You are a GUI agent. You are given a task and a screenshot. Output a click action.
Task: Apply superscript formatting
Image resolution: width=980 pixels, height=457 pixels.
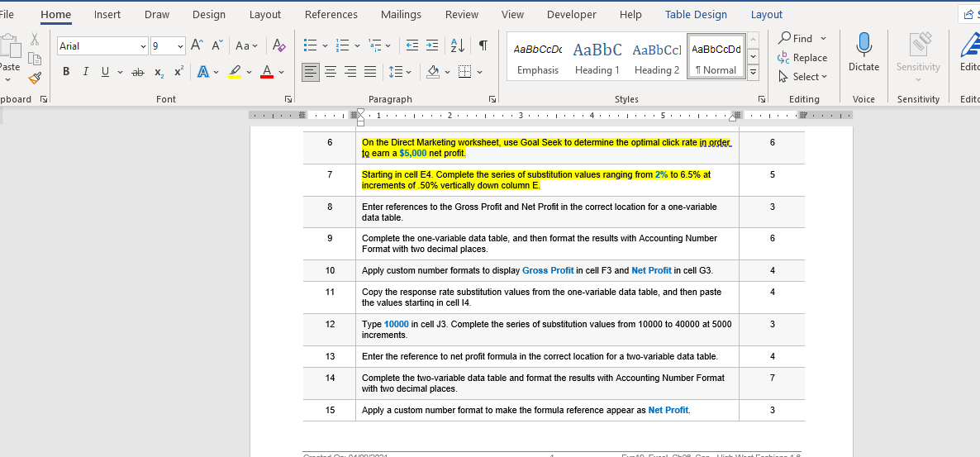178,73
